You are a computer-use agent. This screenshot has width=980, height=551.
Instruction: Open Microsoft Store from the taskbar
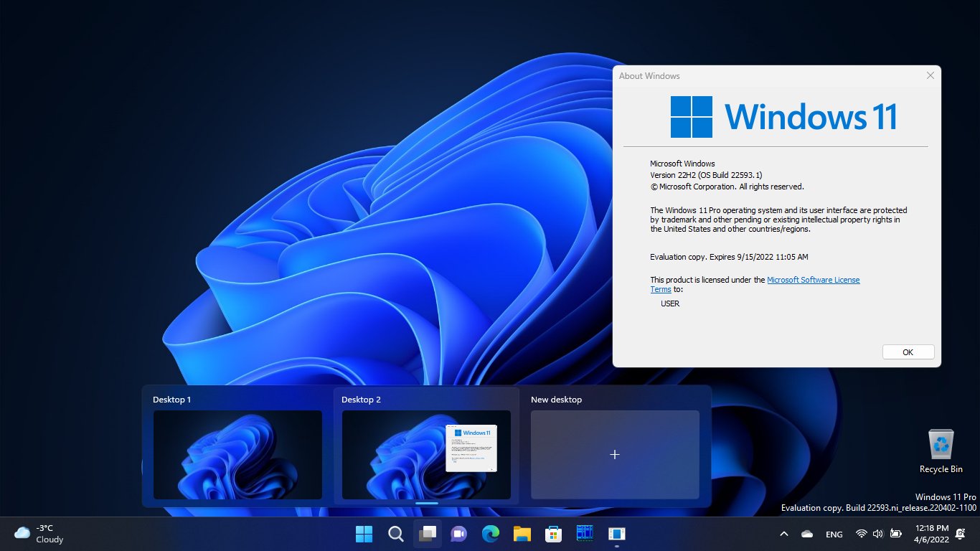click(553, 534)
